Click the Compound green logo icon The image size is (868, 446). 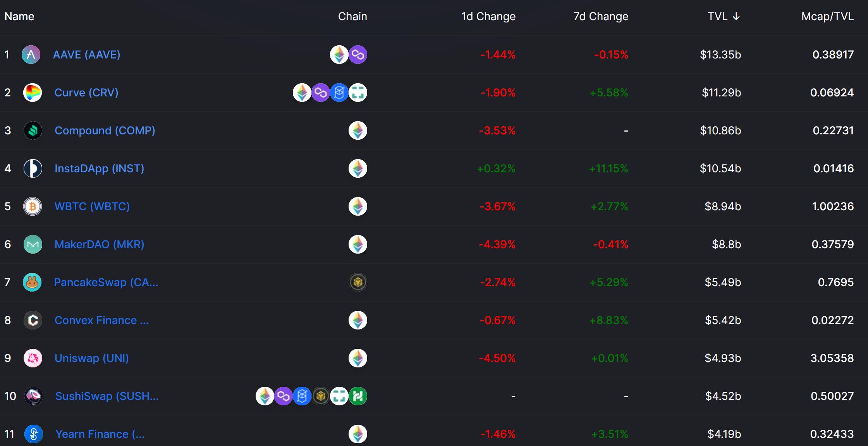pos(33,130)
